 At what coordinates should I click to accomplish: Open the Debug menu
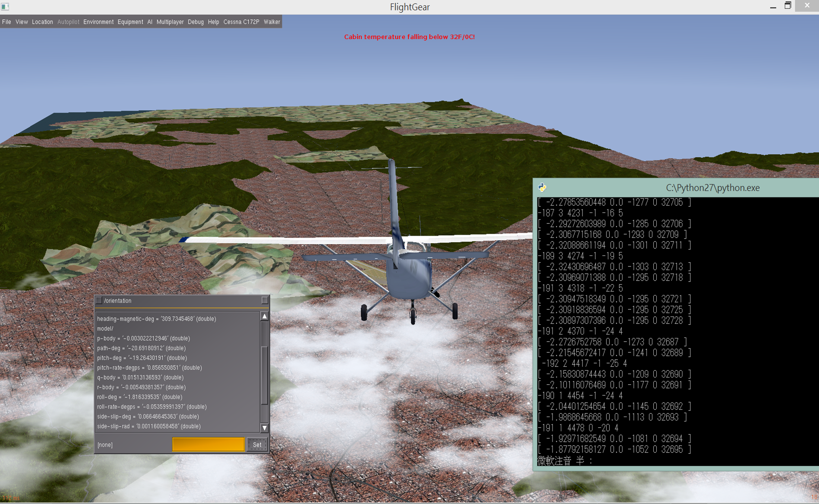pos(196,22)
